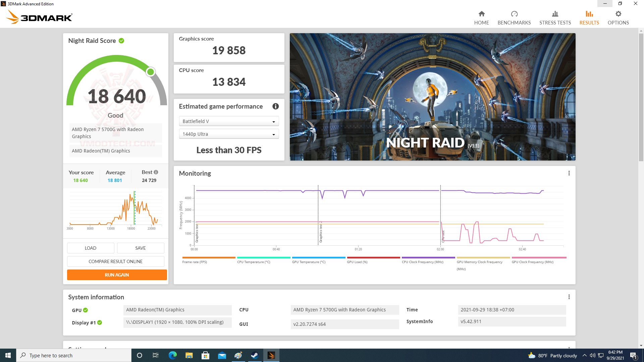
Task: Click info icon beside Best score
Action: pyautogui.click(x=156, y=172)
